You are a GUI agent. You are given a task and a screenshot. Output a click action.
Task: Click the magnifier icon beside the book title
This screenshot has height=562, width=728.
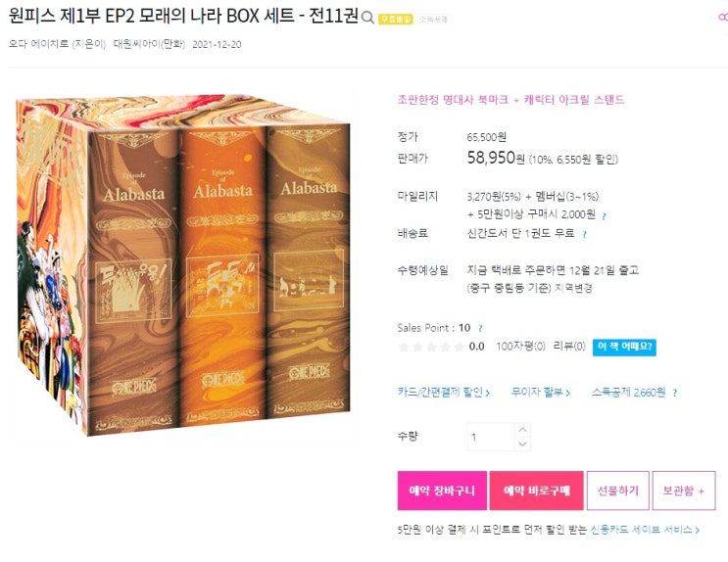coord(367,18)
